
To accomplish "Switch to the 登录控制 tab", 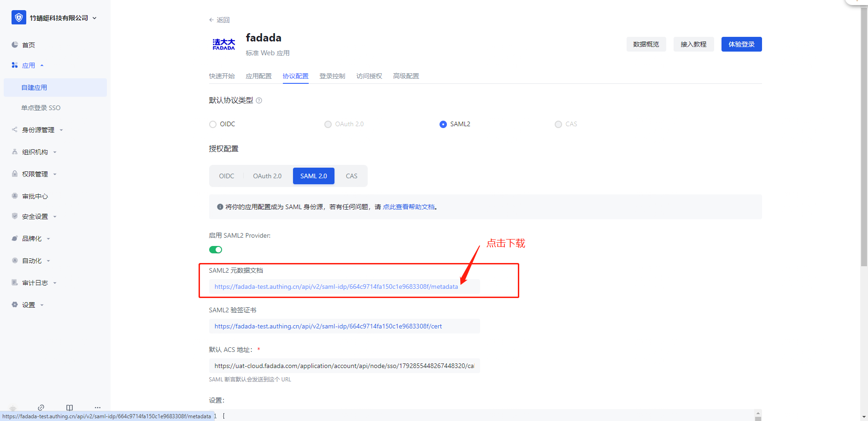I will [x=332, y=76].
